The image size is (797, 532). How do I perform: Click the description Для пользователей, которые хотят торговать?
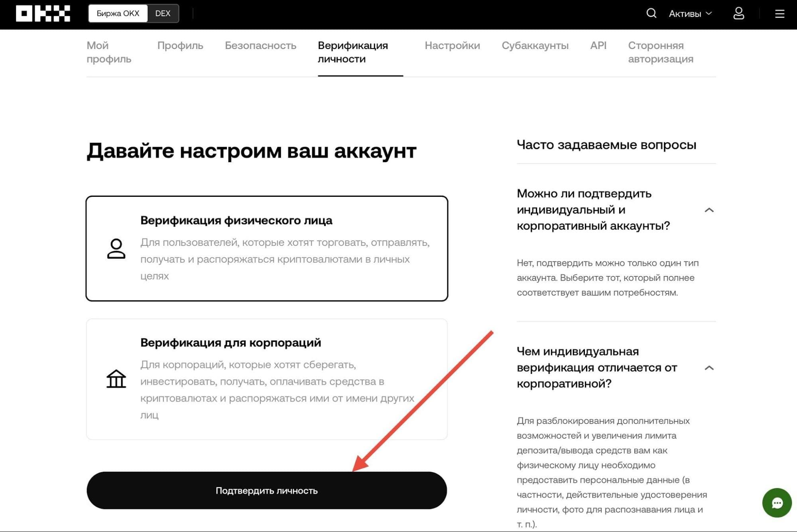(x=285, y=259)
